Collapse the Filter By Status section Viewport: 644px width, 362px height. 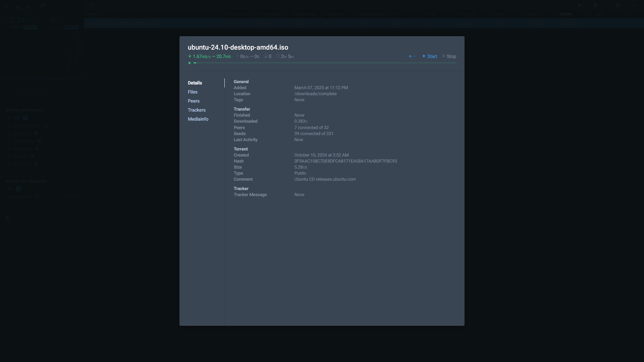pos(46,110)
